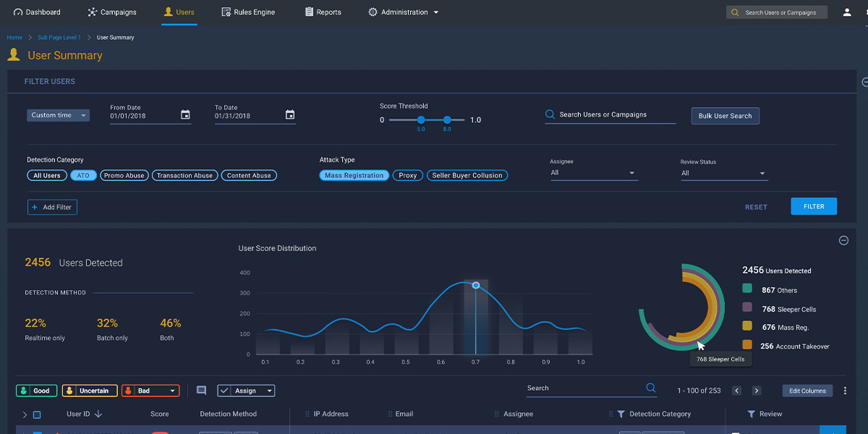Image resolution: width=868 pixels, height=434 pixels.
Task: Open the three-dot menu next to Edit Columns
Action: coord(845,391)
